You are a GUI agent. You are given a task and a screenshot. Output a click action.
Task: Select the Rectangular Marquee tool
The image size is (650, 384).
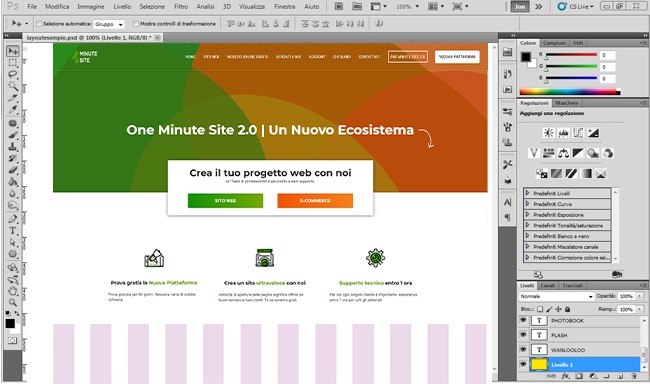tap(13, 63)
